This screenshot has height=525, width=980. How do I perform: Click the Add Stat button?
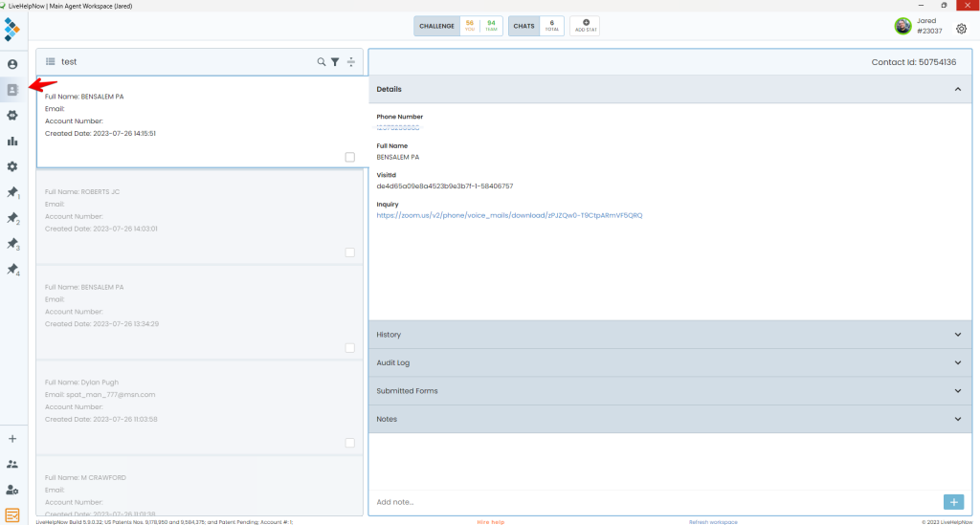586,26
